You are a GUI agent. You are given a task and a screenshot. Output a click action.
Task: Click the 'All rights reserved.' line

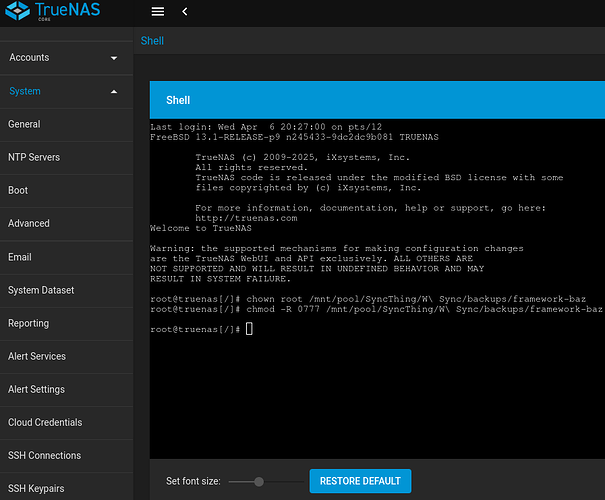pos(252,167)
